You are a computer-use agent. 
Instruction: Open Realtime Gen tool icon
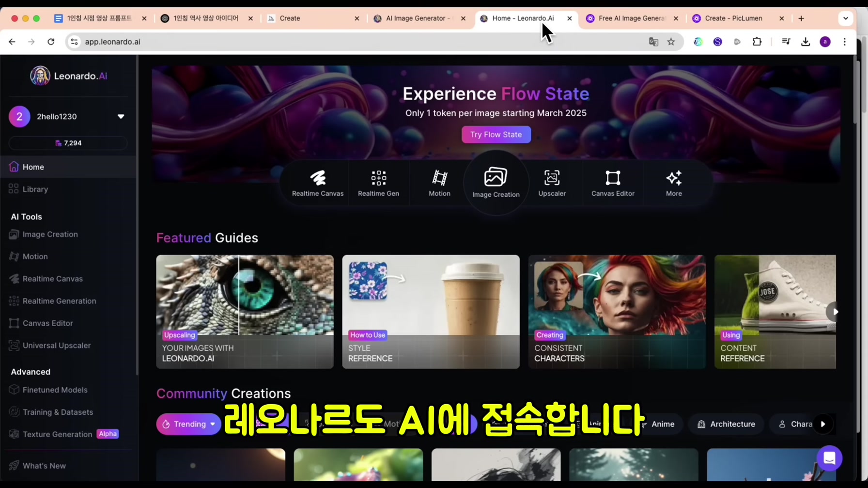pos(378,183)
